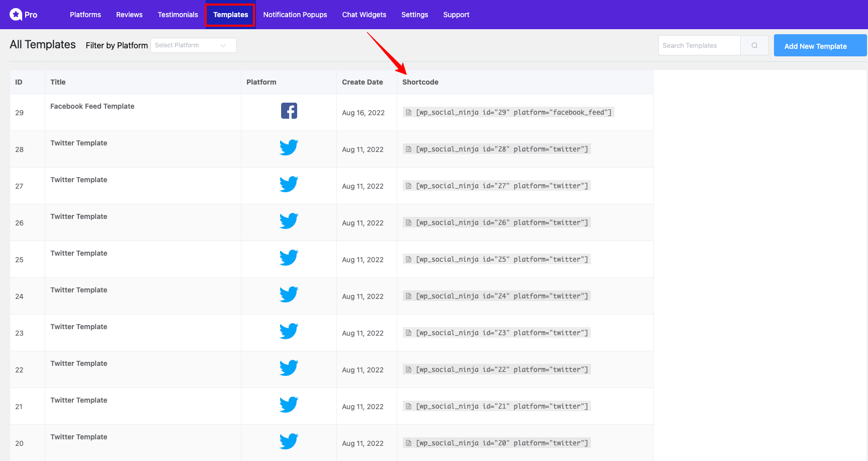Click the Twitter bird icon in row 21

pyautogui.click(x=289, y=405)
